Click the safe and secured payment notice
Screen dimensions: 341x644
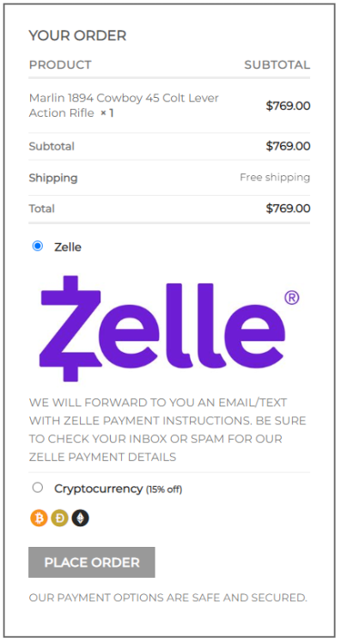tap(167, 597)
